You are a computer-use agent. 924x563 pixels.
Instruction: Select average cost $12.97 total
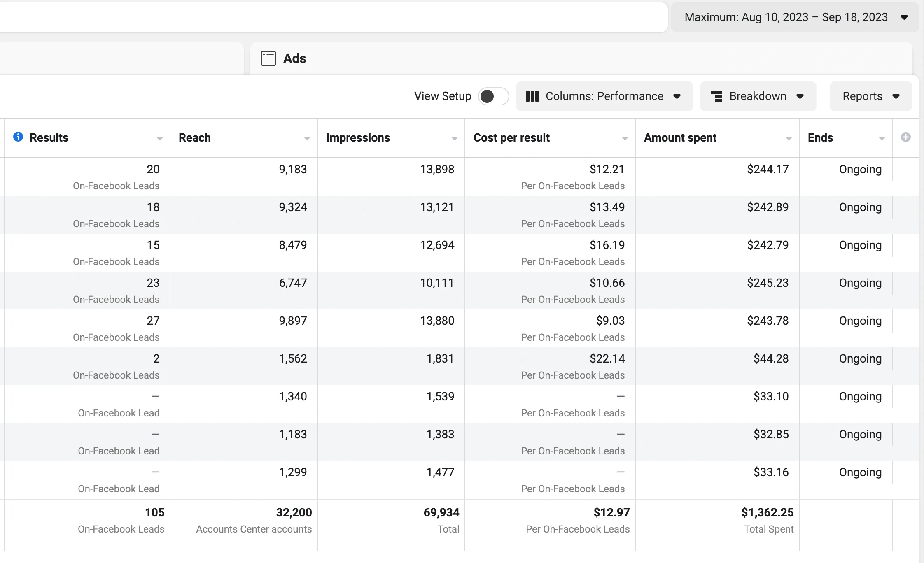tap(611, 512)
